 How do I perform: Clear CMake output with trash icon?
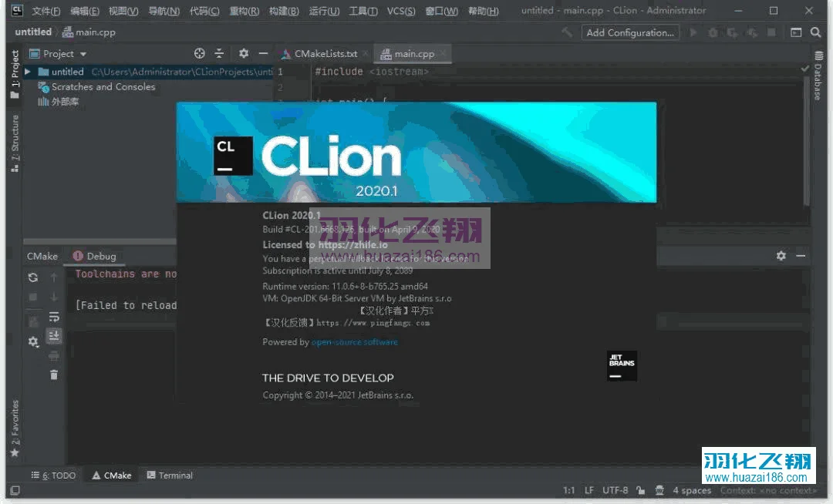(x=54, y=375)
